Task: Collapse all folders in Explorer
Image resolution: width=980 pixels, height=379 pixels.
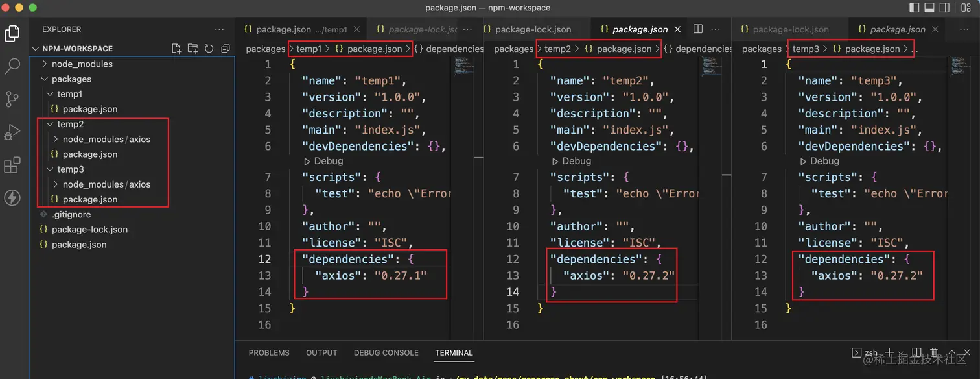Action: pos(225,49)
